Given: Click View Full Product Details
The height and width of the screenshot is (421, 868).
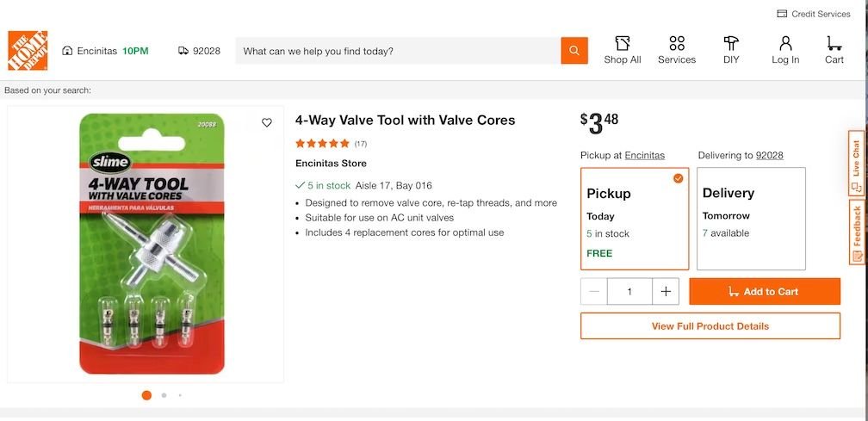Looking at the screenshot, I should (x=710, y=326).
